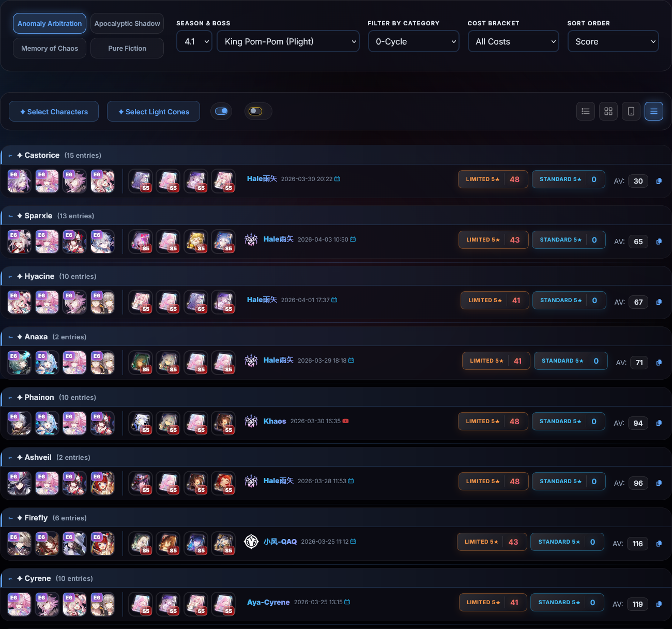Open the Select Characters picker

pos(54,111)
